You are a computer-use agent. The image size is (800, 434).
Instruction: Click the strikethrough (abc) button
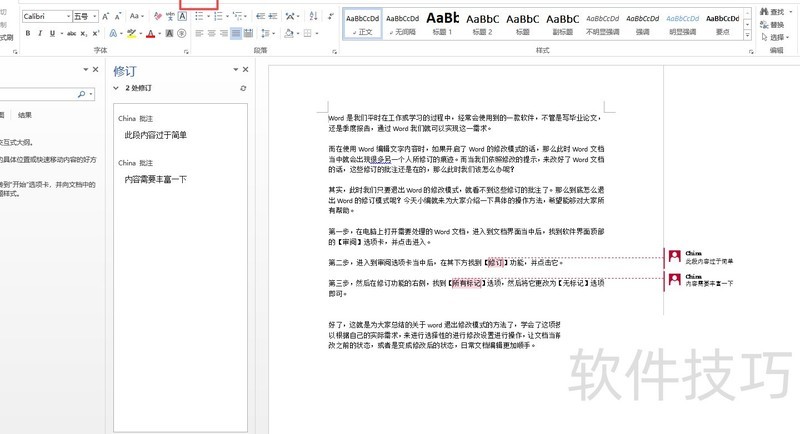tap(69, 33)
